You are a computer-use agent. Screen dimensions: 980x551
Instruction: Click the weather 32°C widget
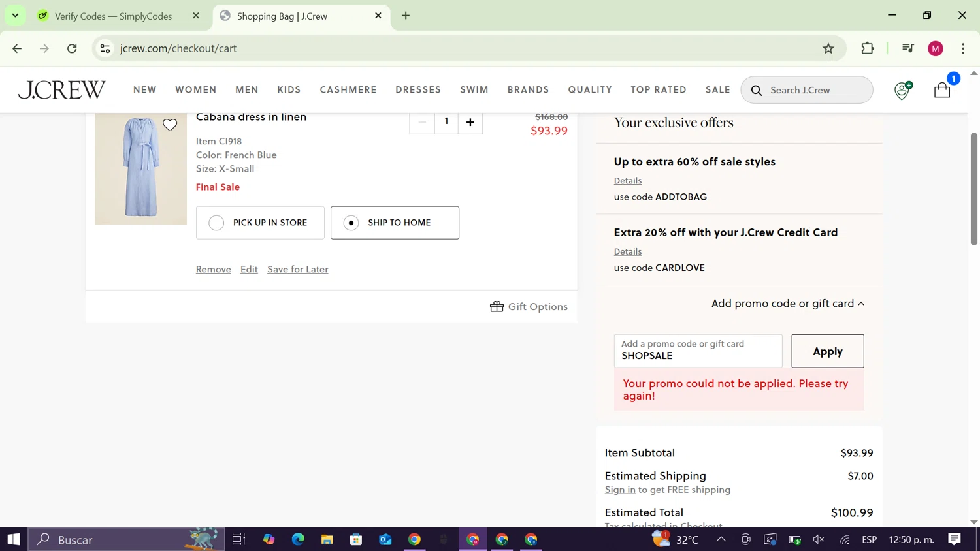pyautogui.click(x=676, y=539)
